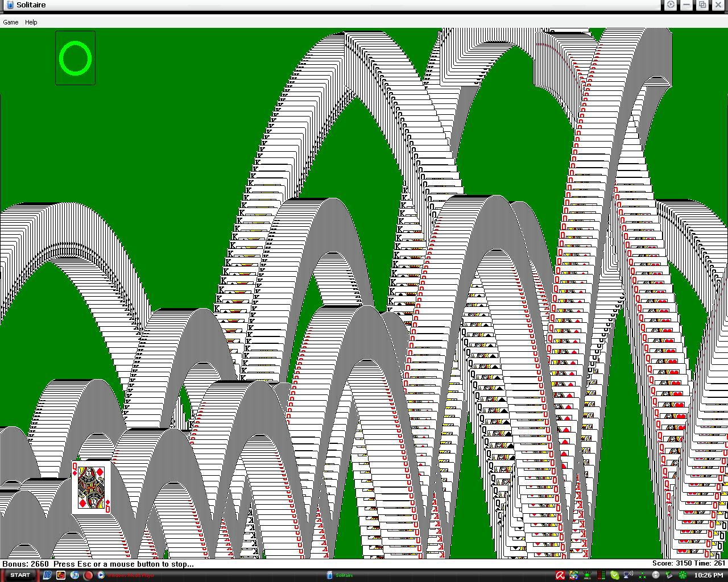This screenshot has height=582, width=728.
Task: Click the orange-red quick launch icon
Action: pyautogui.click(x=61, y=575)
